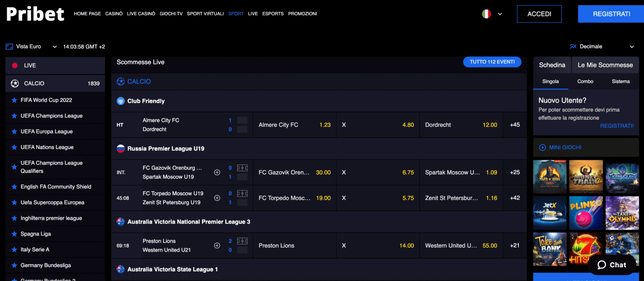Go to GIOCHI TV in top navigation

click(171, 14)
